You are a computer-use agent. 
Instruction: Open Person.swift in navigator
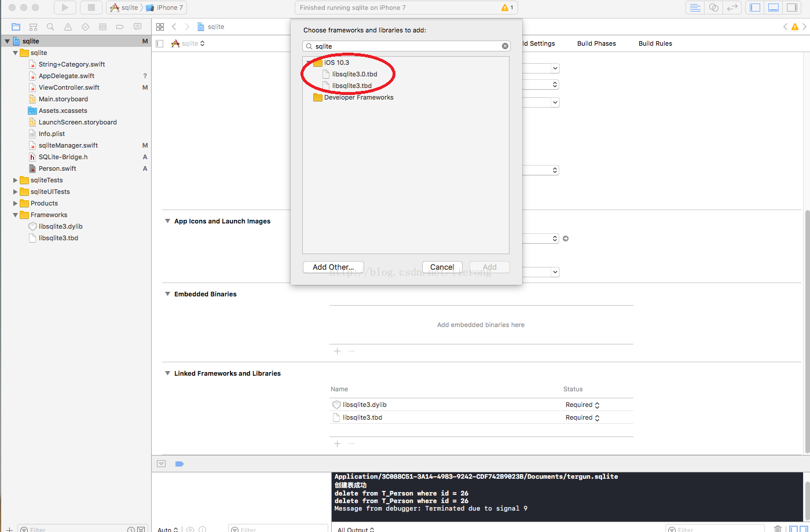tap(57, 168)
